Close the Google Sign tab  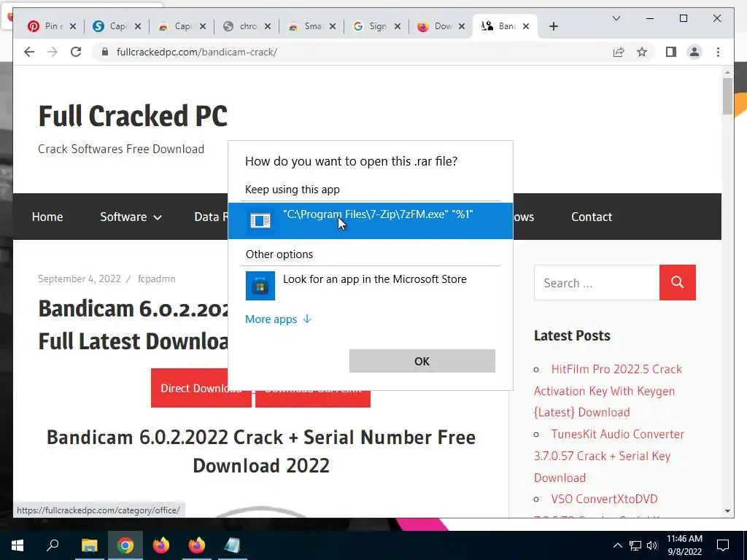point(398,26)
